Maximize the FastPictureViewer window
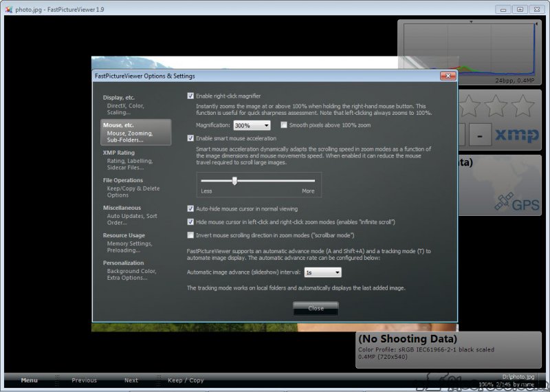 (x=520, y=10)
